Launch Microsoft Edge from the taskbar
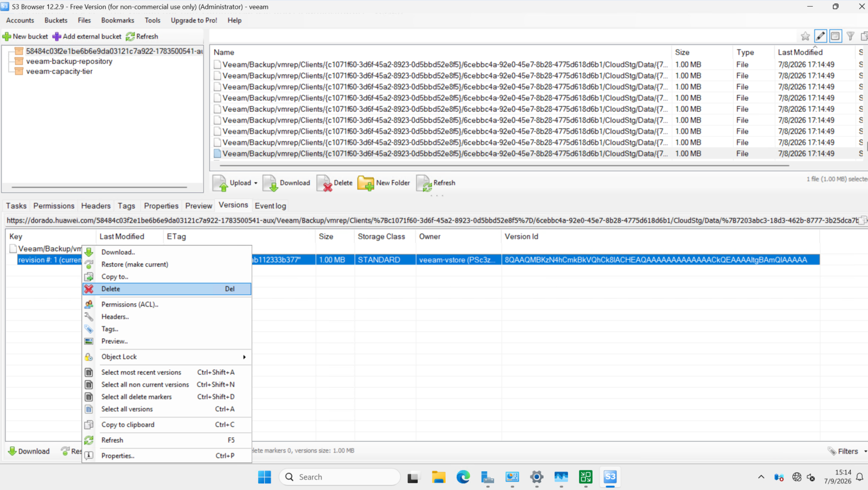 463,477
